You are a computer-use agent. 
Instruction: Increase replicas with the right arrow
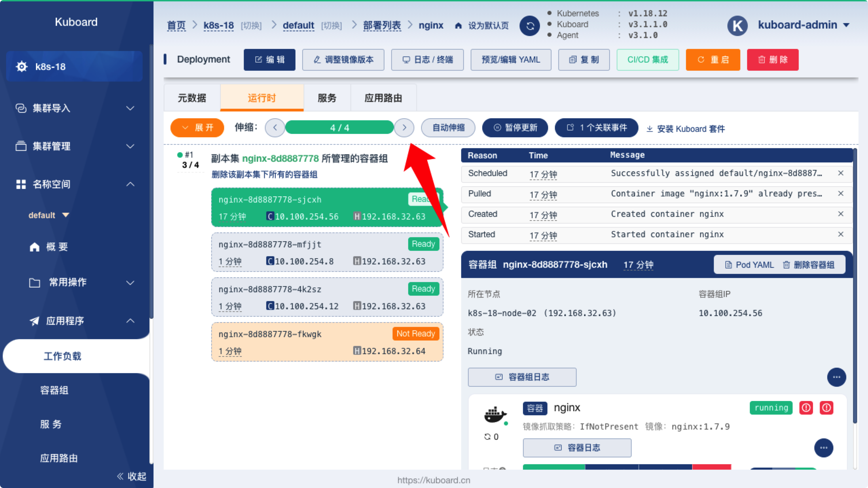tap(404, 128)
